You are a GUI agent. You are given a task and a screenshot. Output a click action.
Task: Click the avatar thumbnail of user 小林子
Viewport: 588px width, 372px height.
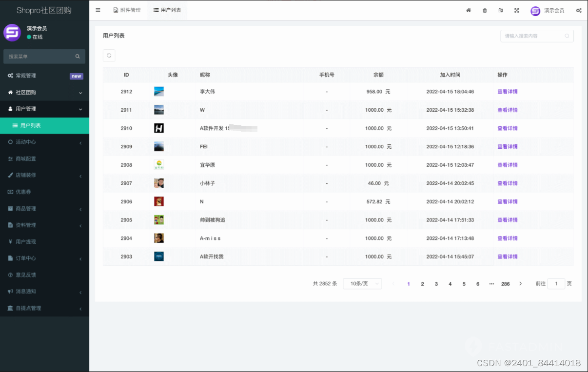click(159, 183)
